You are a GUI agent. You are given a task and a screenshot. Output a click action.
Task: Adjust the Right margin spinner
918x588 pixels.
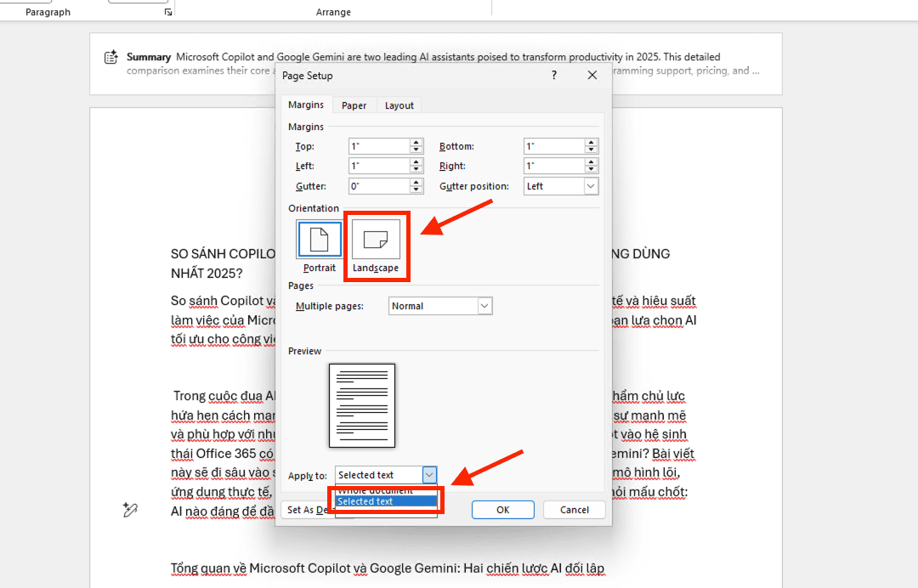pyautogui.click(x=592, y=167)
